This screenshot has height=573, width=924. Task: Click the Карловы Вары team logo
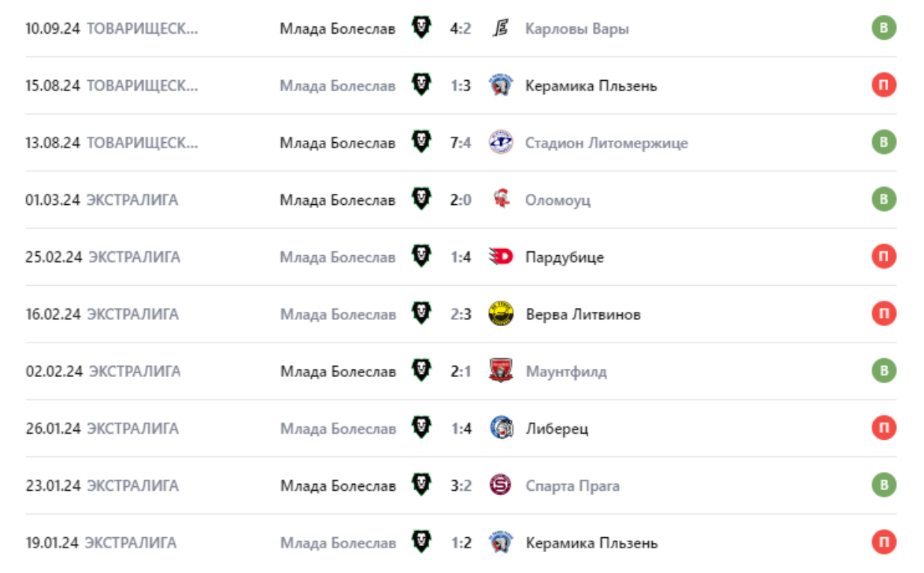pos(501,28)
